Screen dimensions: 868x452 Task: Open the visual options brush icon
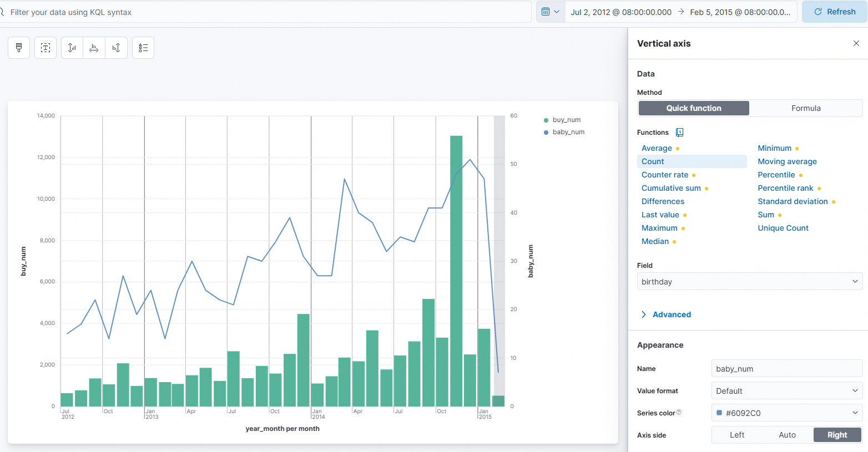pos(19,48)
